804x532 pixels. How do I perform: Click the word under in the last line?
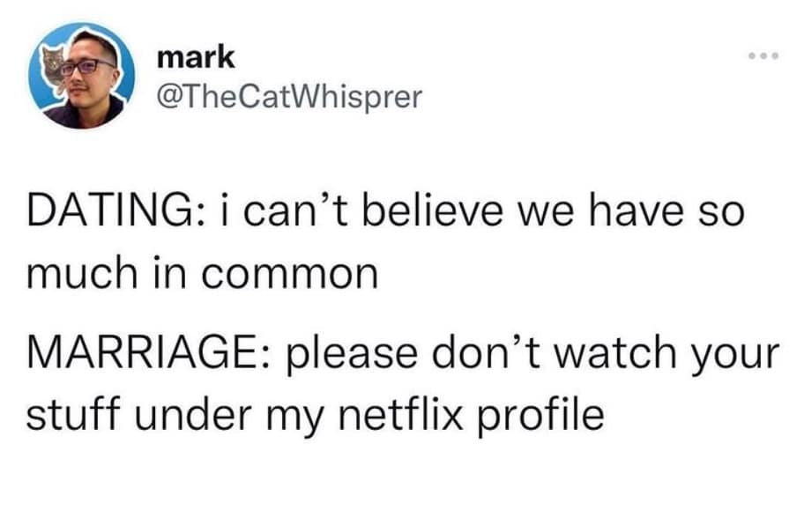click(x=194, y=414)
